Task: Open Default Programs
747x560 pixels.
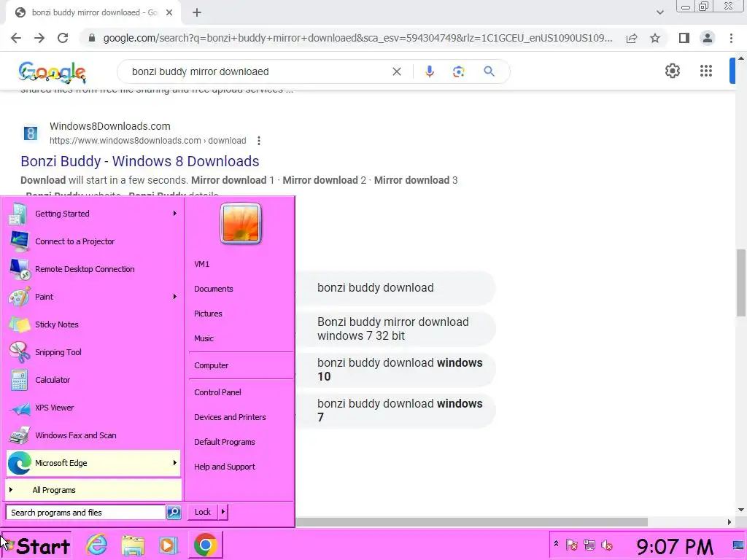Action: point(241,442)
